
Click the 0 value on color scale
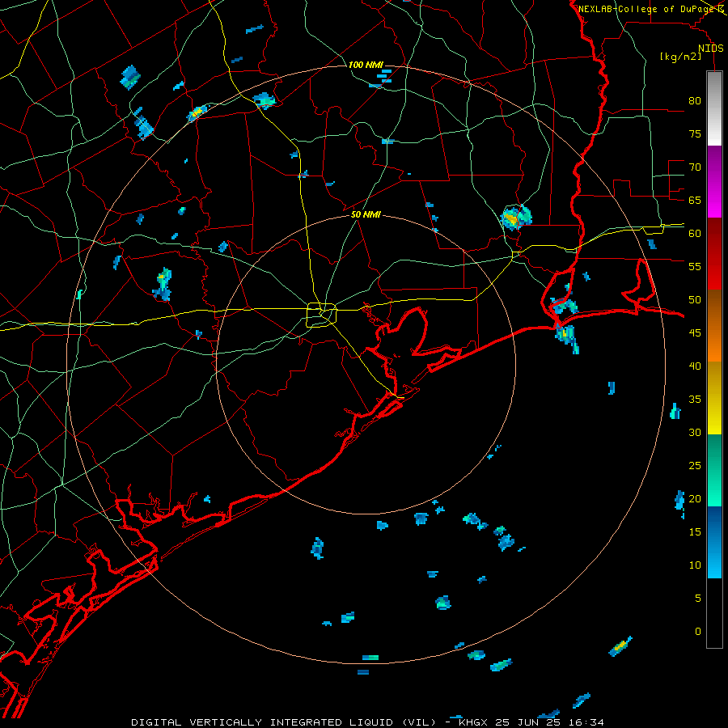pyautogui.click(x=698, y=632)
